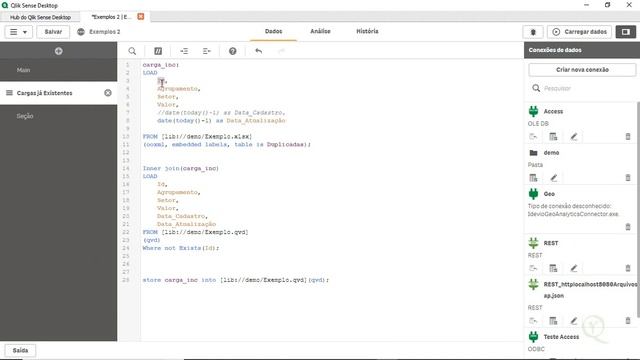Undo the last script edit
Viewport: 640px width, 360px height.
258,51
